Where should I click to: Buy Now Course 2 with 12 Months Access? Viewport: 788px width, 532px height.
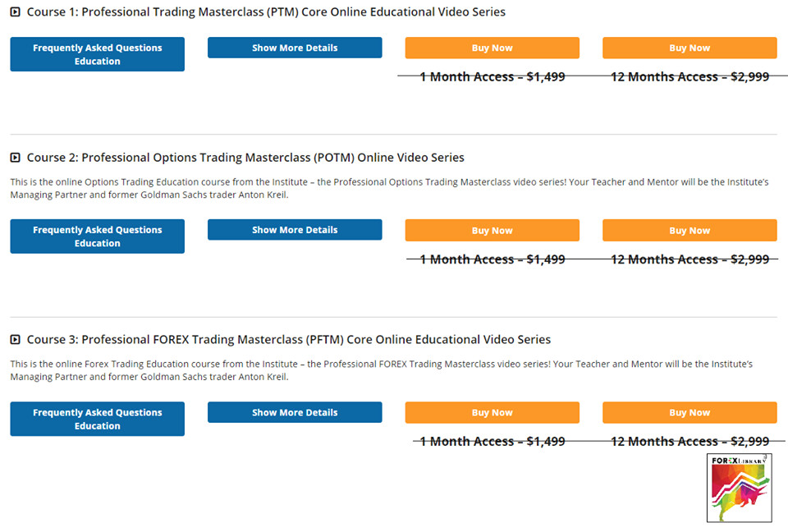(x=689, y=231)
